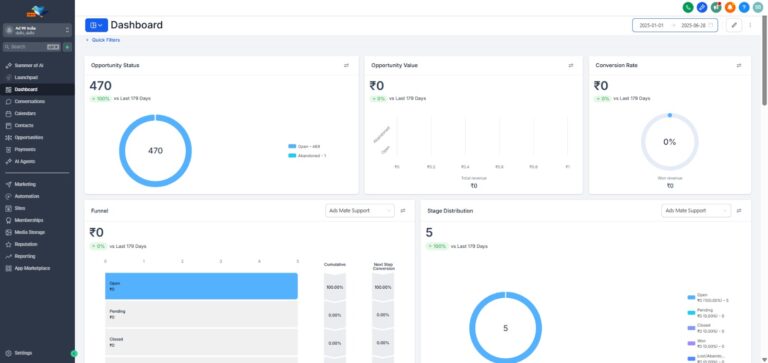Screen dimensions: 768x363
Task: Click the Open stage funnel bar
Action: [201, 286]
